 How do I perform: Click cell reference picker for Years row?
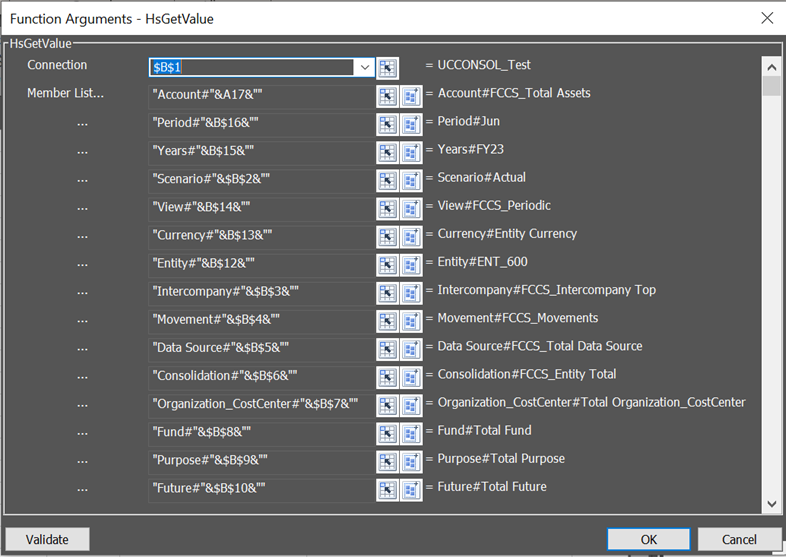click(387, 152)
